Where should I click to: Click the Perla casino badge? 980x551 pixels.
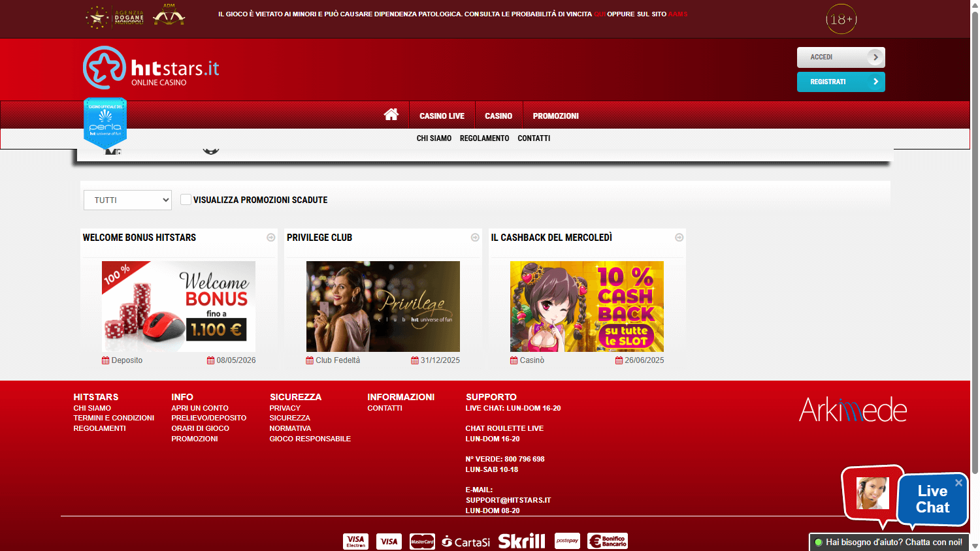105,123
